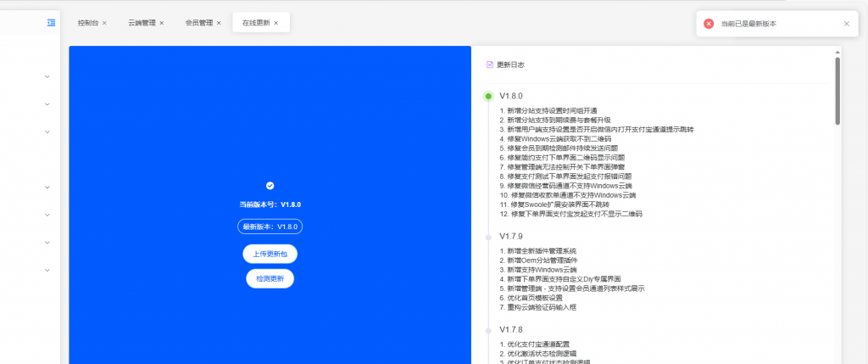The height and width of the screenshot is (364, 868).
Task: Expand the third sidebar menu chevron
Action: coord(47,132)
